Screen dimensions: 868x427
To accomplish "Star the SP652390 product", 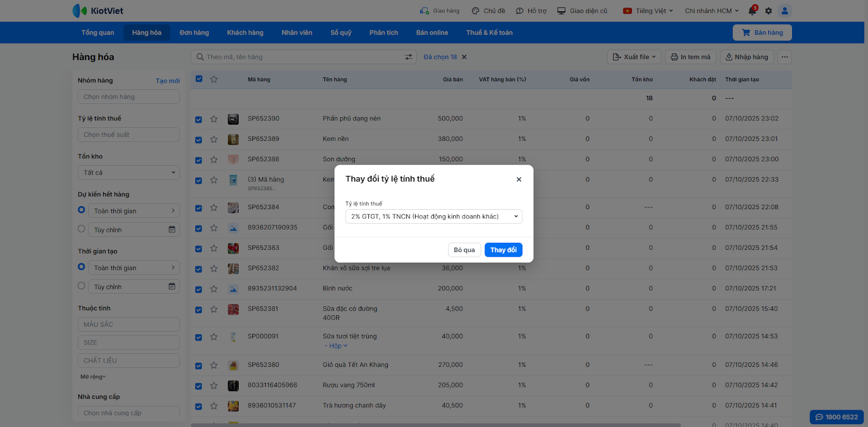I will [x=214, y=119].
